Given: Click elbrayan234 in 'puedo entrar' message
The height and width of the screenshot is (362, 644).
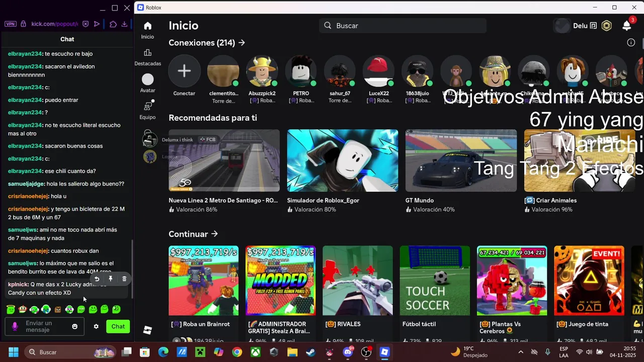Looking at the screenshot, I should pos(25,100).
